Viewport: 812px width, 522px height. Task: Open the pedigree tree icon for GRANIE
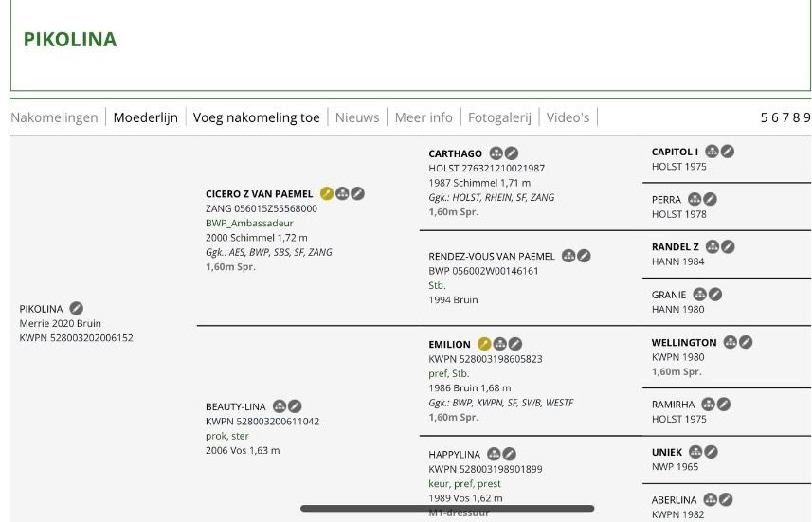click(x=699, y=295)
